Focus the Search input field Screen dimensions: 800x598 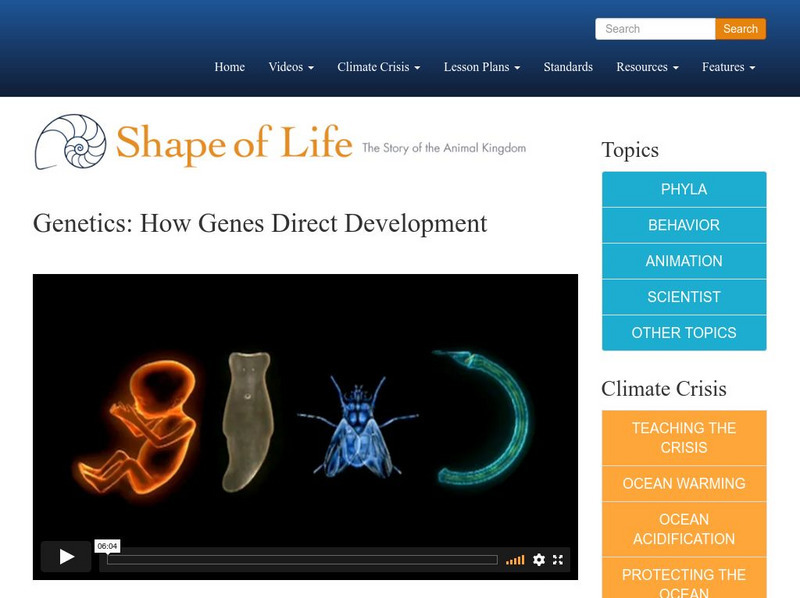655,29
